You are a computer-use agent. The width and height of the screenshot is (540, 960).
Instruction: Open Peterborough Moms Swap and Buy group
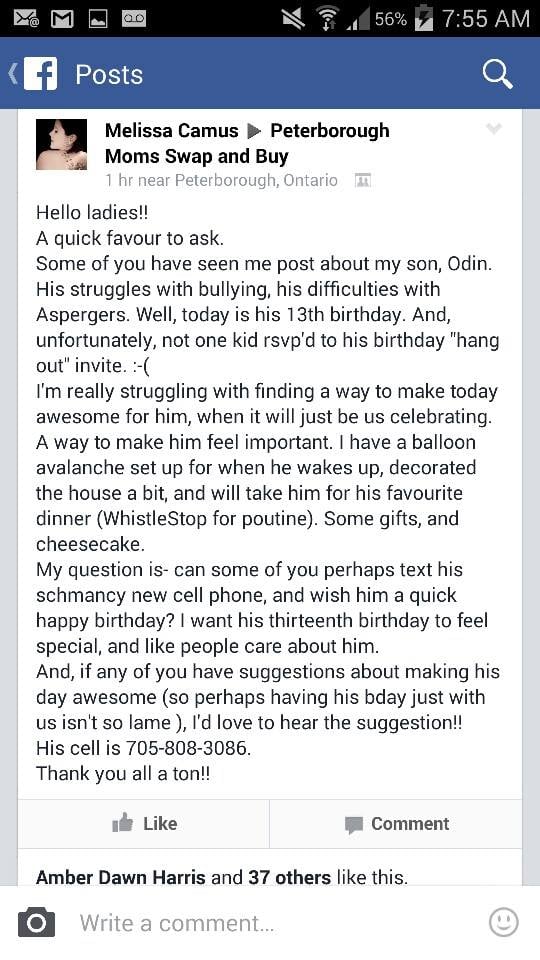click(247, 143)
